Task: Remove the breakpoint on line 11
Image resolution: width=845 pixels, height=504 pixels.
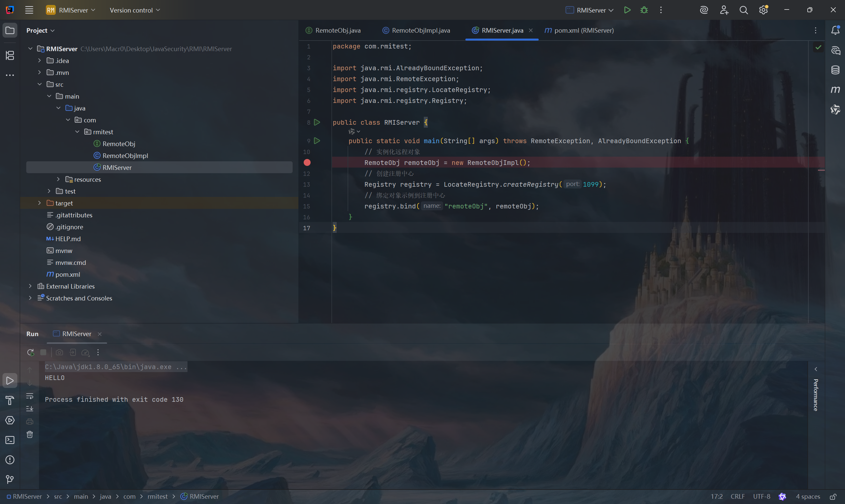Action: click(307, 163)
